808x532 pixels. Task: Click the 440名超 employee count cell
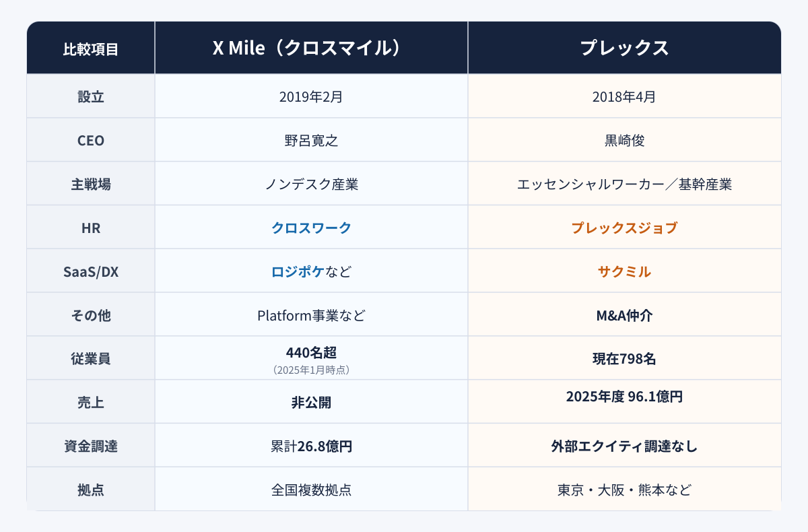[311, 358]
